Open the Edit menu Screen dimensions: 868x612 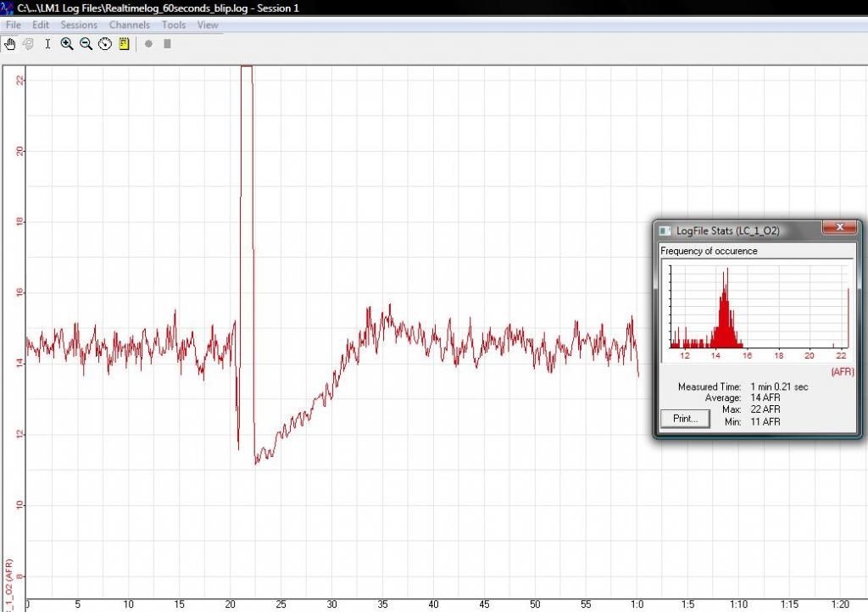click(x=41, y=25)
